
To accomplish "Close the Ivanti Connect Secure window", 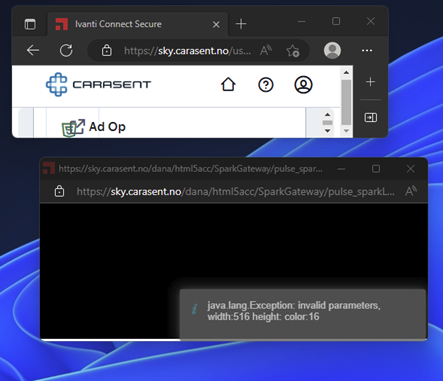I will click(371, 21).
